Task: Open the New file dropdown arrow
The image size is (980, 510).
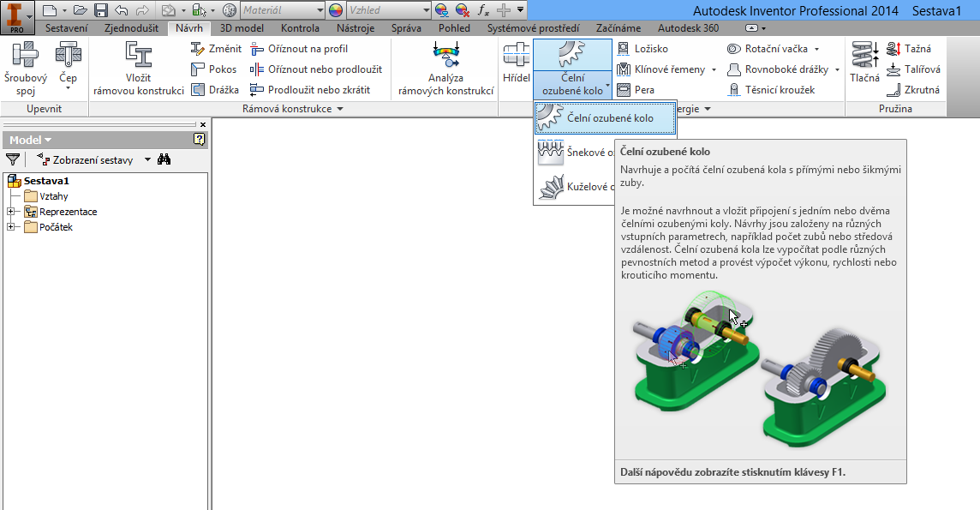Action: (x=64, y=10)
